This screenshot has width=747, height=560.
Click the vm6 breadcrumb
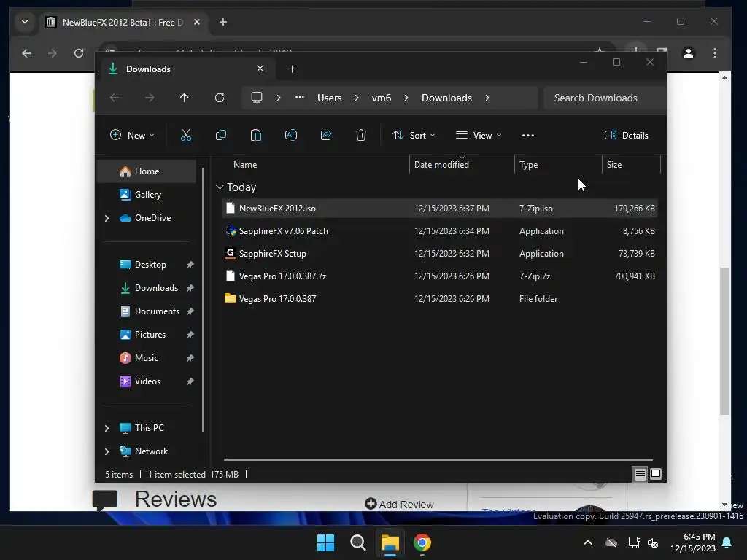tap(381, 98)
